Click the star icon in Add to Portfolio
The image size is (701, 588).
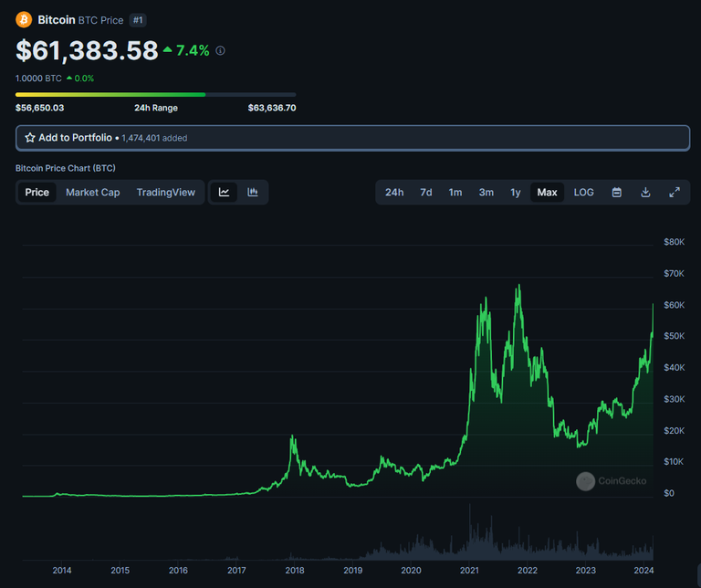coord(30,138)
